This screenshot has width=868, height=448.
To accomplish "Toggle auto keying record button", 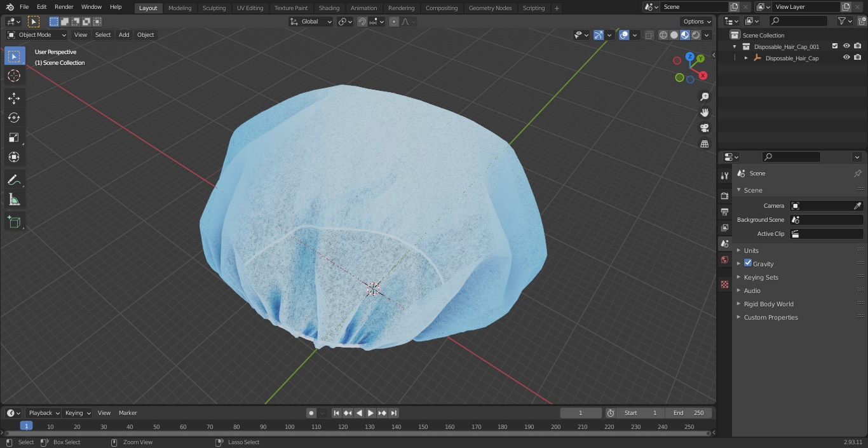I will pyautogui.click(x=311, y=413).
